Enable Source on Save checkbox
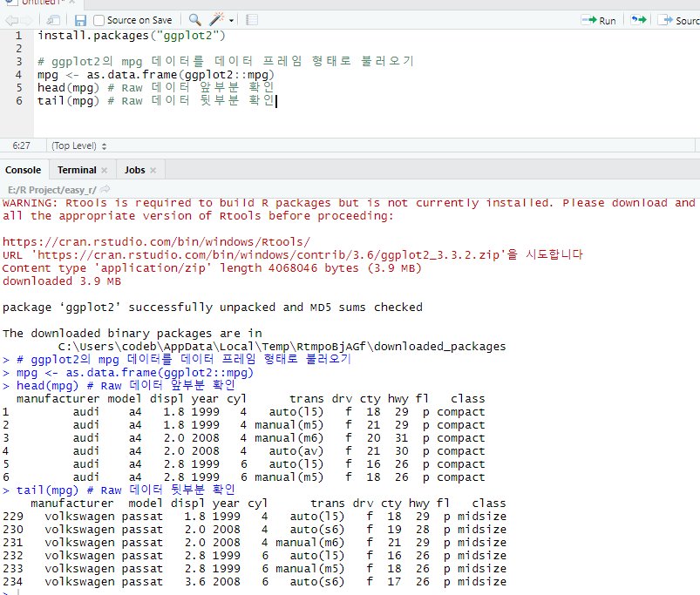 pyautogui.click(x=99, y=20)
